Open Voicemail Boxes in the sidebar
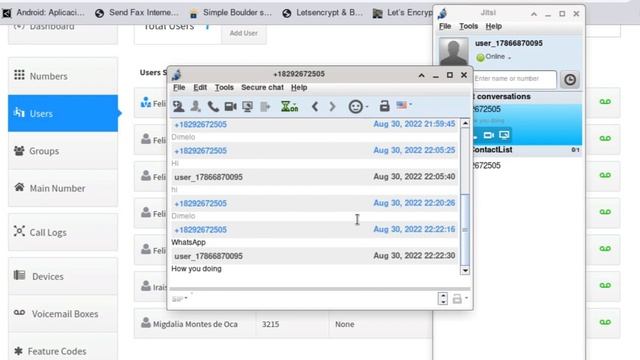 point(63,314)
